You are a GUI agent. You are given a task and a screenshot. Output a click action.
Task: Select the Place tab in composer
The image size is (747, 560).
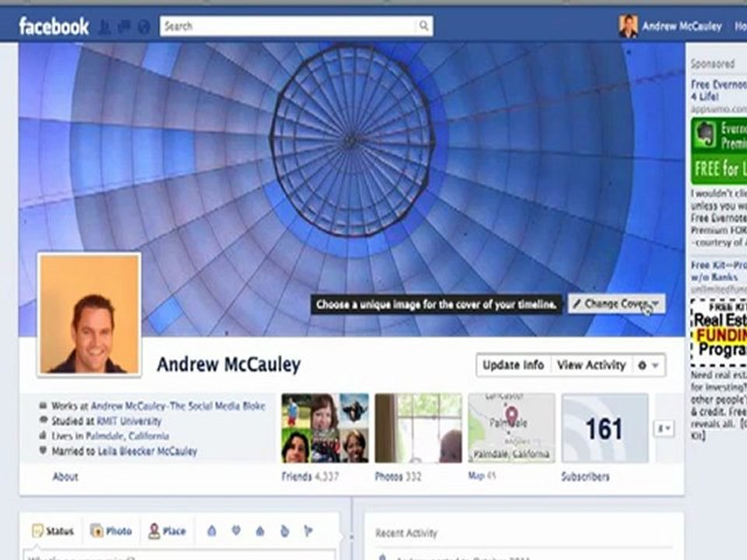click(x=167, y=531)
